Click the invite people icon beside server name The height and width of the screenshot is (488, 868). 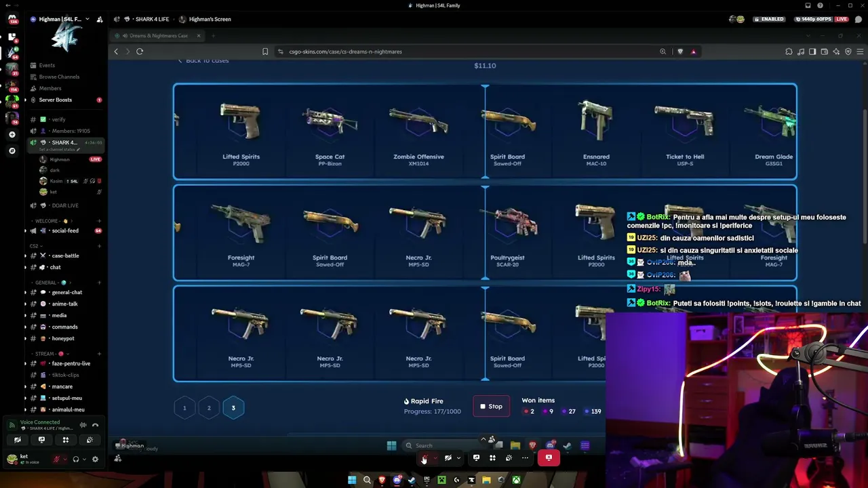click(100, 20)
